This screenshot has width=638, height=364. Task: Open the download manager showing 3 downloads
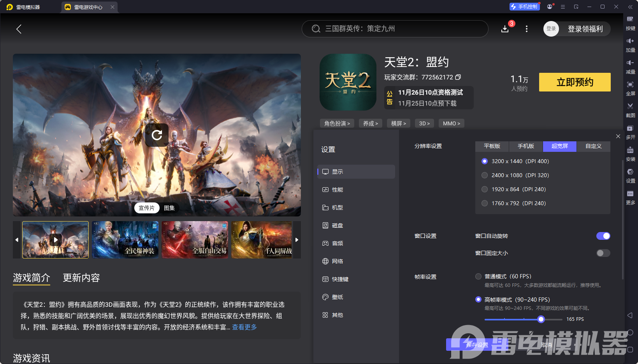(x=505, y=29)
